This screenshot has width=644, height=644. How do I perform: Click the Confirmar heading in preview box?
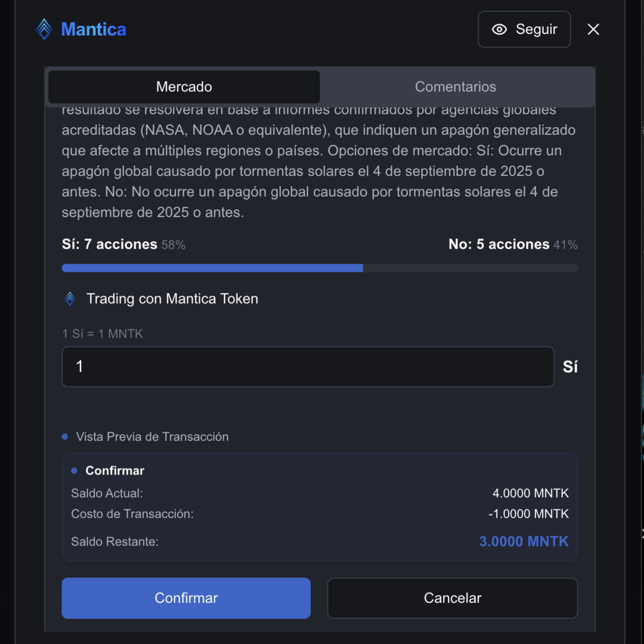(114, 470)
